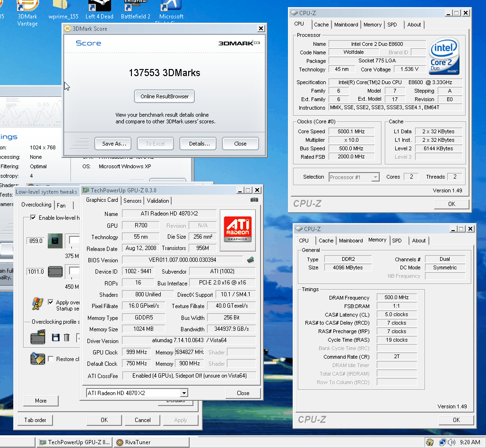Screen dimensions: 486x448
Task: Click the ATI Radeon logo in GPU-Z
Action: coord(238,230)
